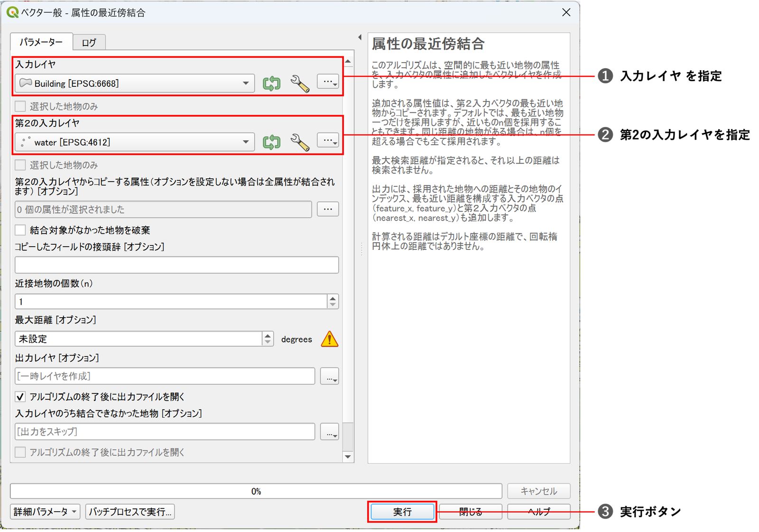Open advanced options wrench for 入力レイヤ

coord(300,83)
